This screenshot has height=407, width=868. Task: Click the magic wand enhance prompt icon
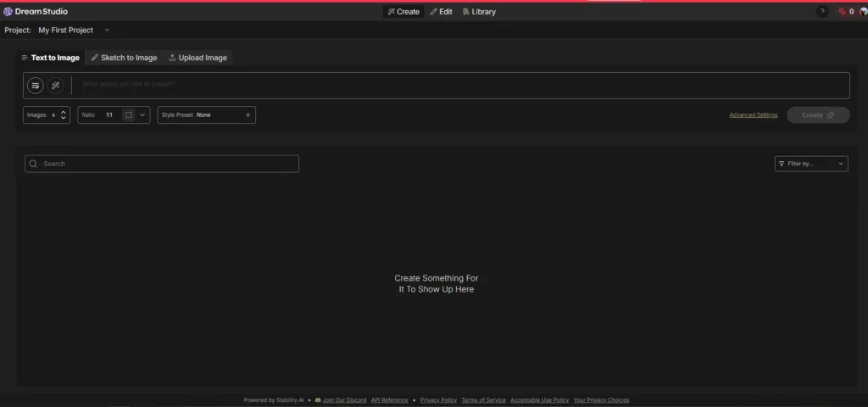pyautogui.click(x=55, y=86)
